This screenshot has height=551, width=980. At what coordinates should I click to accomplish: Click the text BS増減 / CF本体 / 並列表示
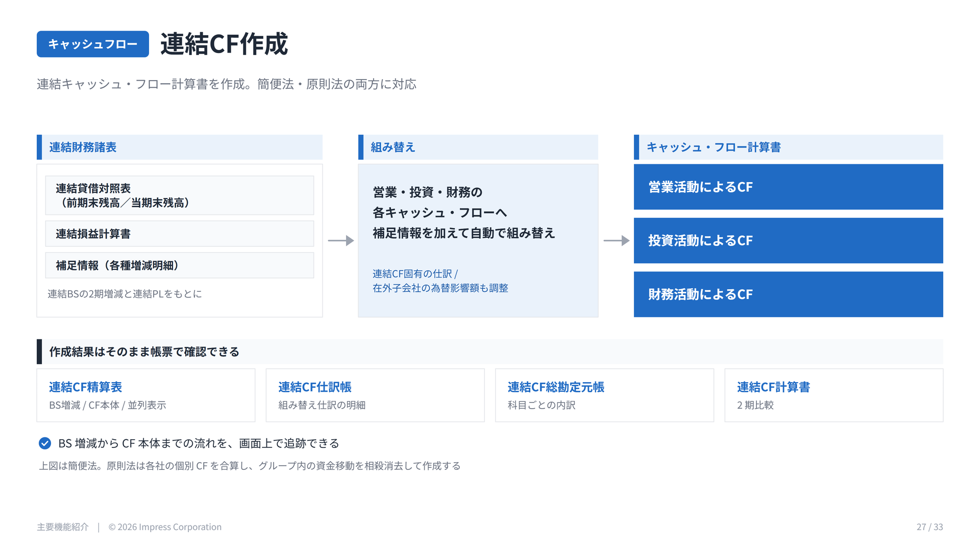tap(108, 405)
